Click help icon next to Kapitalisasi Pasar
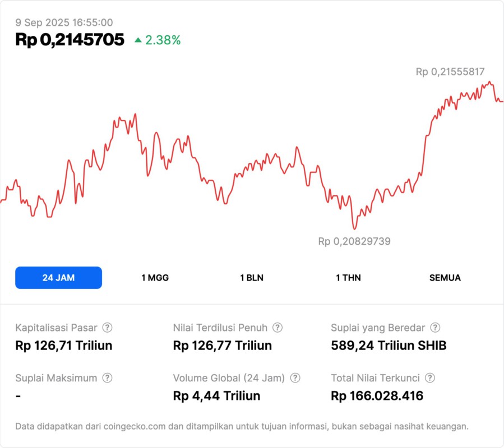 [x=107, y=328]
